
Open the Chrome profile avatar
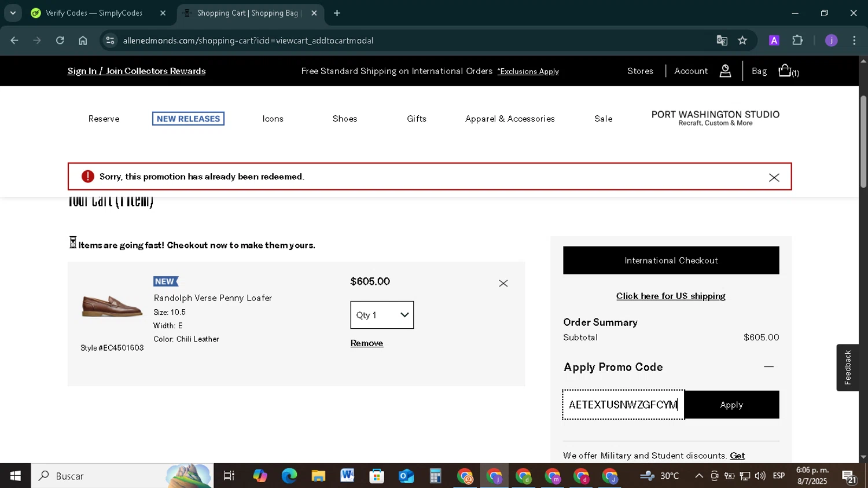point(831,41)
